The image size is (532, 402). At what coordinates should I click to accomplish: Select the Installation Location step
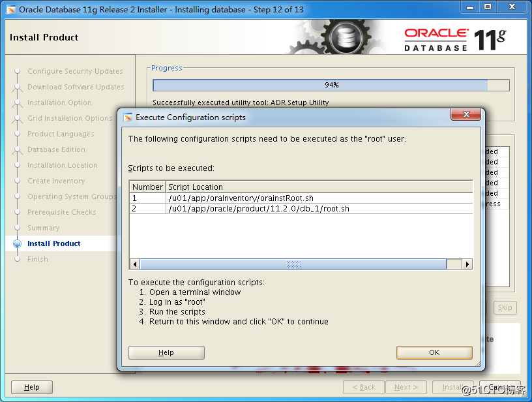pyautogui.click(x=63, y=165)
